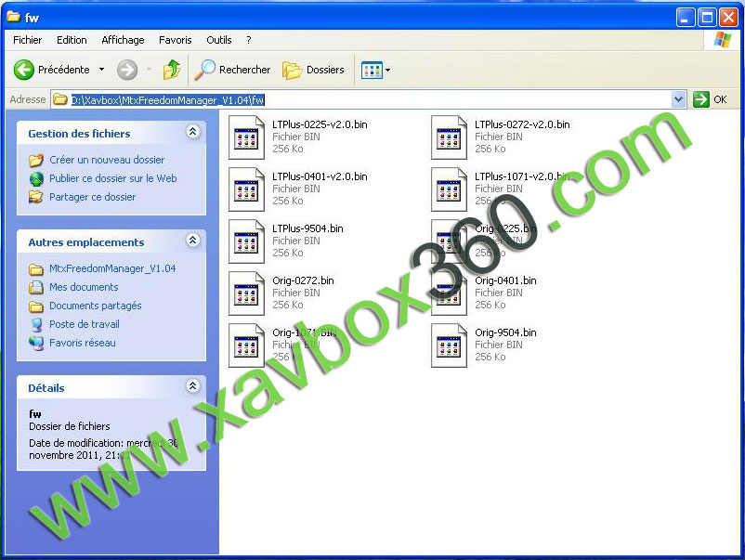Open the Views mode icon
745x560 pixels.
click(x=372, y=71)
